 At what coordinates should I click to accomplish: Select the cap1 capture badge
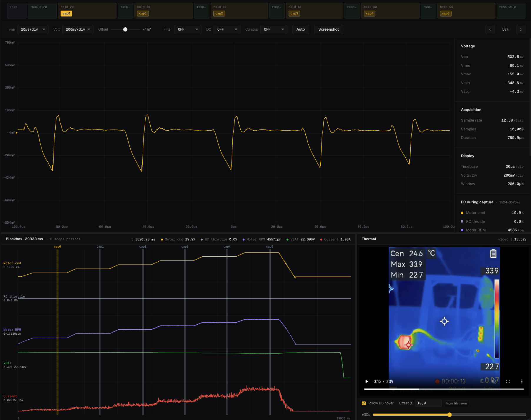143,14
